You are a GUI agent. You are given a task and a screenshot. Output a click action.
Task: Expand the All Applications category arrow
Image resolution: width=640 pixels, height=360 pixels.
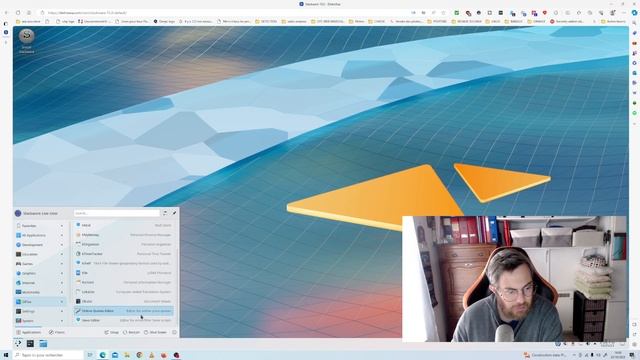tap(62, 235)
